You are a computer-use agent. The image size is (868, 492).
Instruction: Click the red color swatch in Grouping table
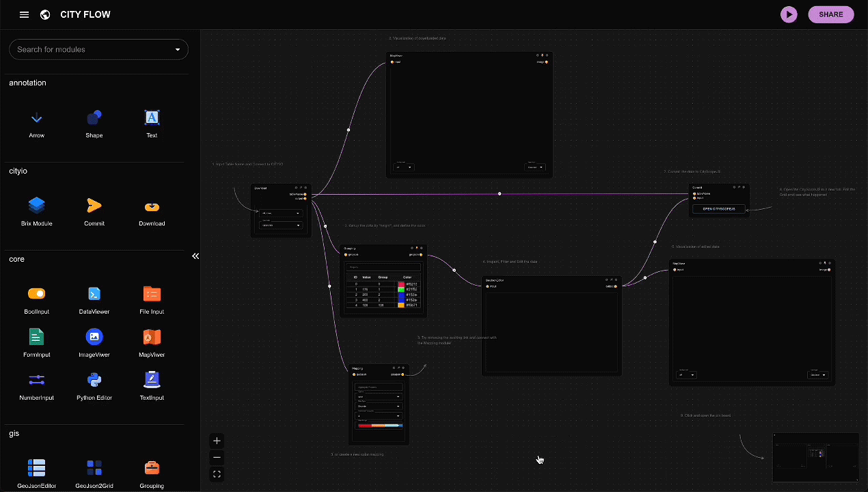[401, 284]
